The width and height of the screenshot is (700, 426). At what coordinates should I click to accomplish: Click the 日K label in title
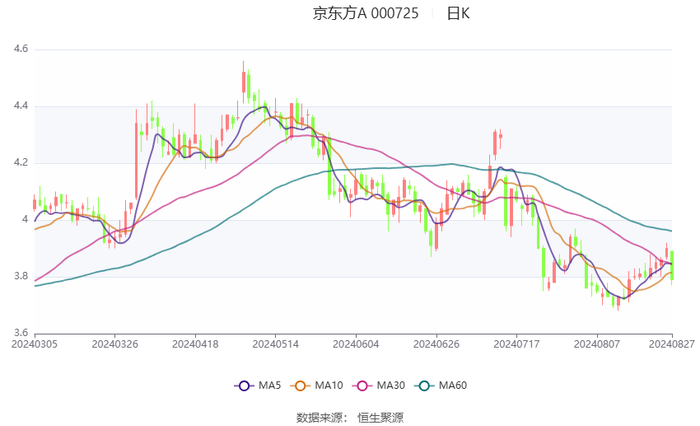pos(458,13)
